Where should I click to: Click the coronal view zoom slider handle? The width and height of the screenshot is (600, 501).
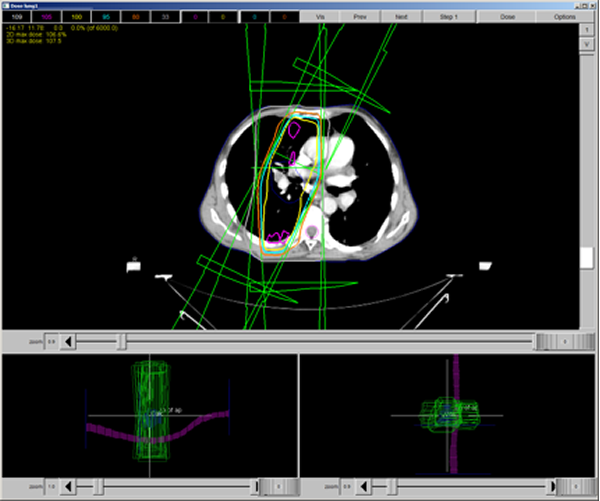click(99, 486)
